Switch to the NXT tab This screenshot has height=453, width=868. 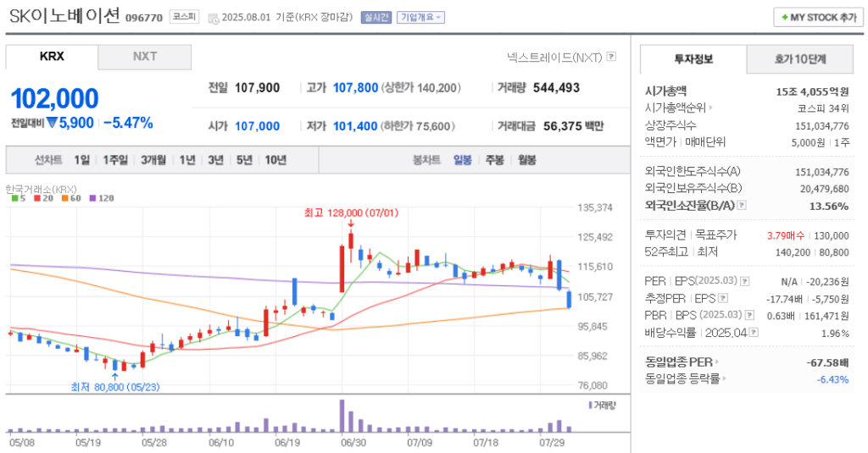[144, 57]
